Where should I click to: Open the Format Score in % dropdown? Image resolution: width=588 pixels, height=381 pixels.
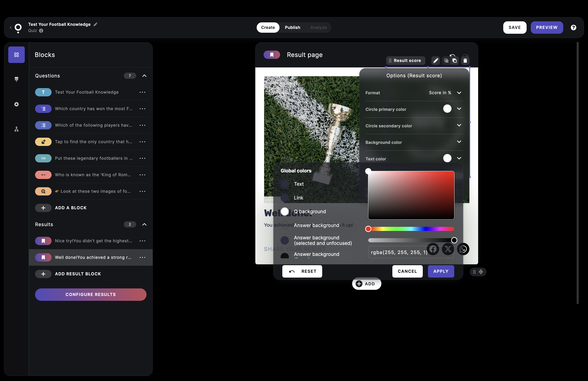click(445, 93)
